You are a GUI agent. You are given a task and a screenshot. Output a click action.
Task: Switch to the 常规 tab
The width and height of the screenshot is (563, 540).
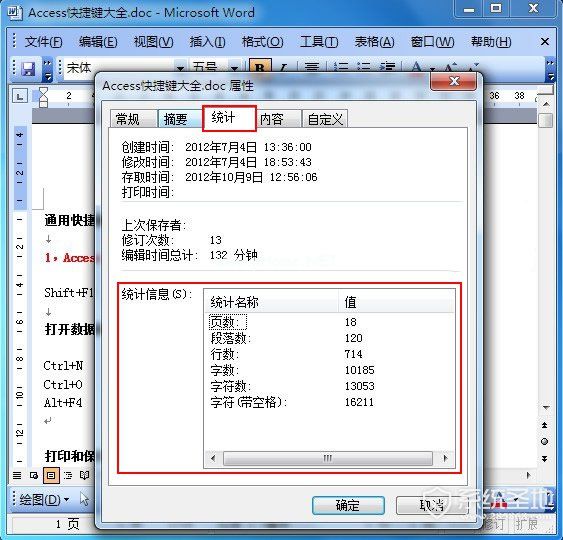[x=134, y=119]
